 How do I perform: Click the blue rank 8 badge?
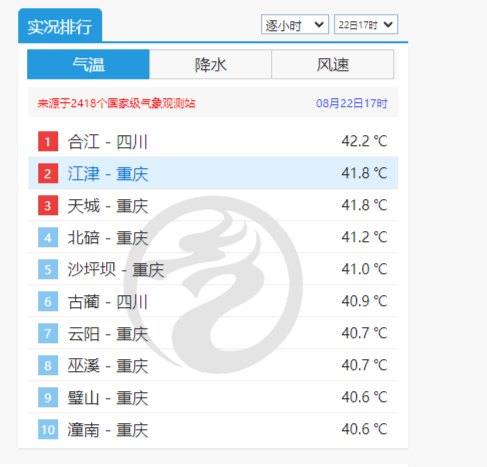point(48,365)
